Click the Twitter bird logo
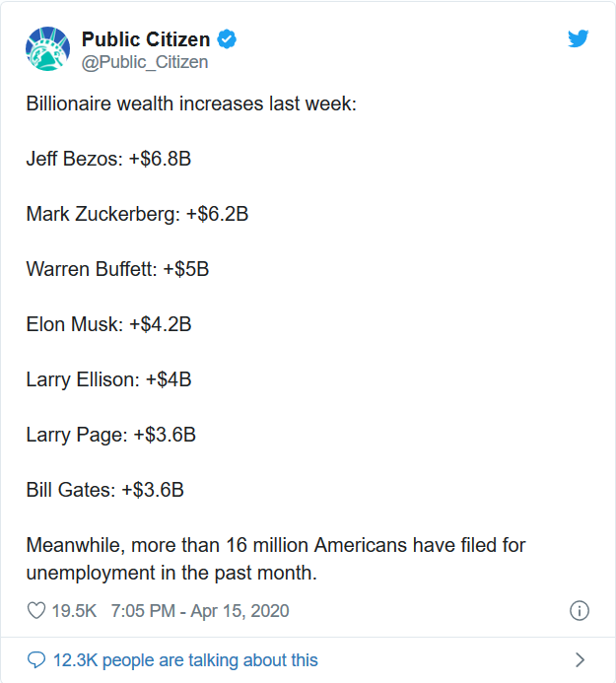The width and height of the screenshot is (616, 683). (x=579, y=39)
